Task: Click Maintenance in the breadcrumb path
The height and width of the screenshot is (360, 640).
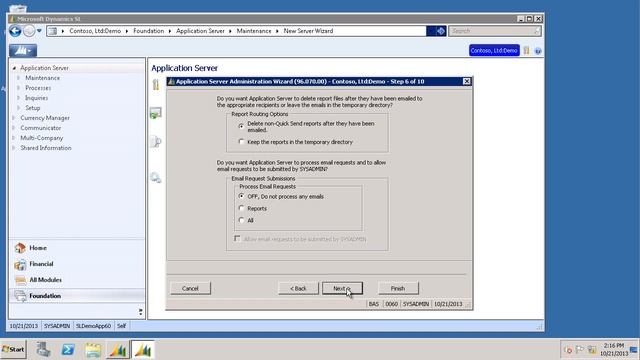Action: point(254,31)
